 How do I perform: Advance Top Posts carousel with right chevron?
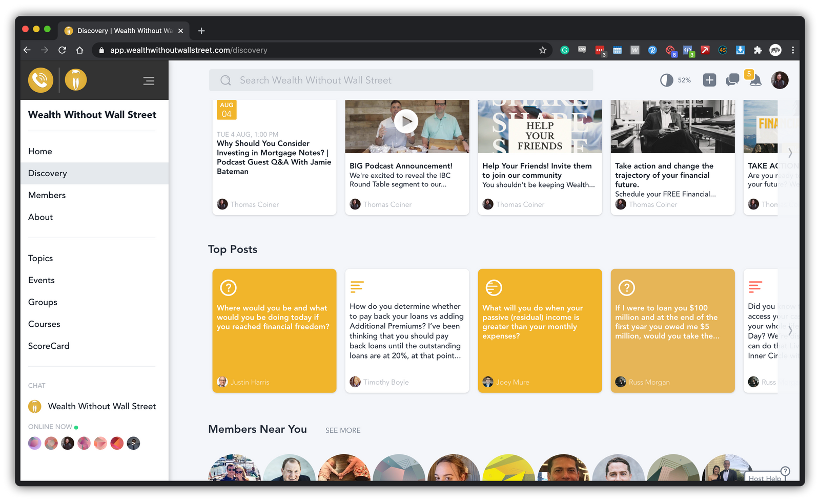790,330
